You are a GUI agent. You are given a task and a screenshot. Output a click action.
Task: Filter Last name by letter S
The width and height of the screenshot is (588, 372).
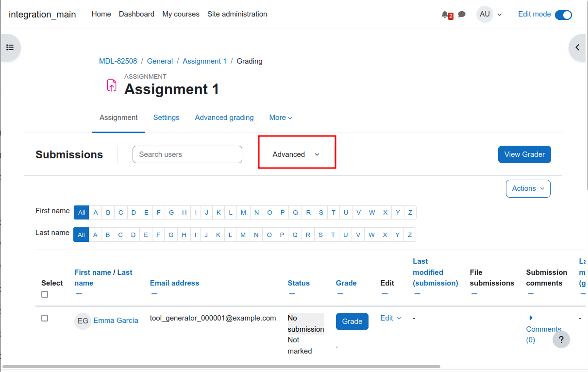coord(320,235)
